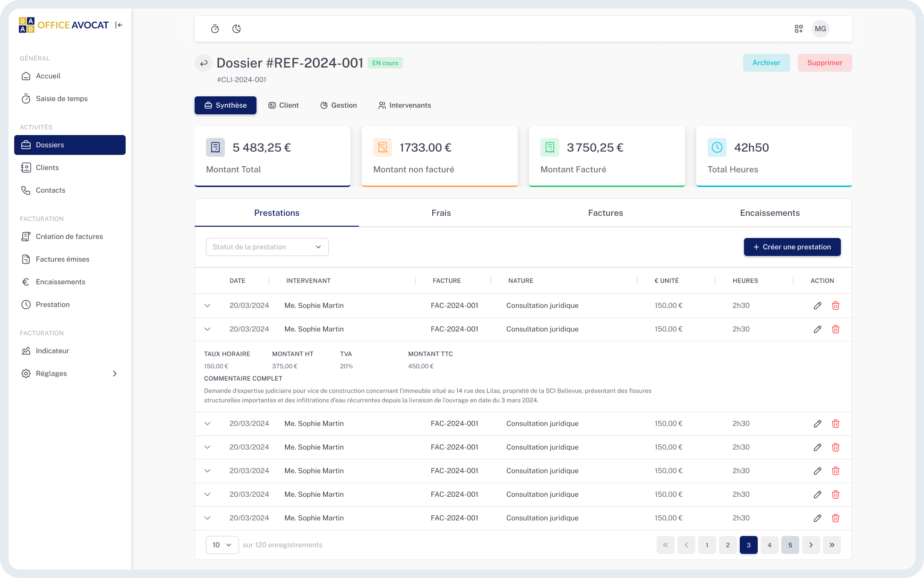Select the Synthèse tab
Viewport: 924px width, 578px height.
click(225, 105)
